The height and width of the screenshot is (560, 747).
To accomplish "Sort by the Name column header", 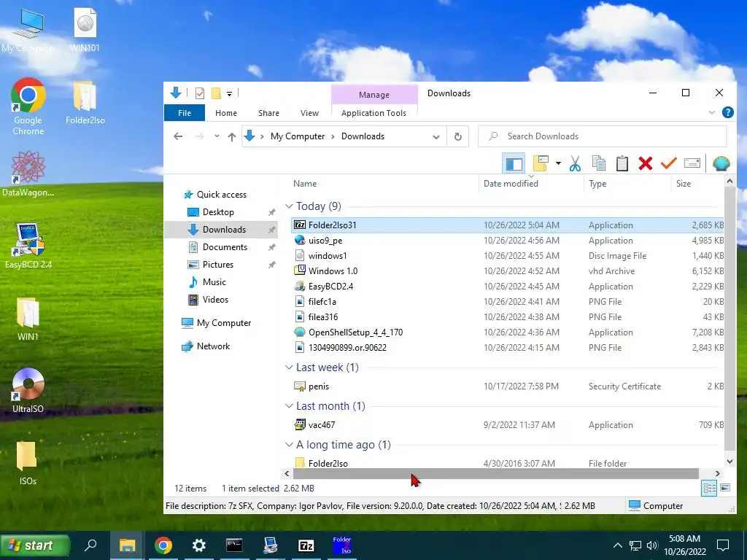I will tap(305, 183).
